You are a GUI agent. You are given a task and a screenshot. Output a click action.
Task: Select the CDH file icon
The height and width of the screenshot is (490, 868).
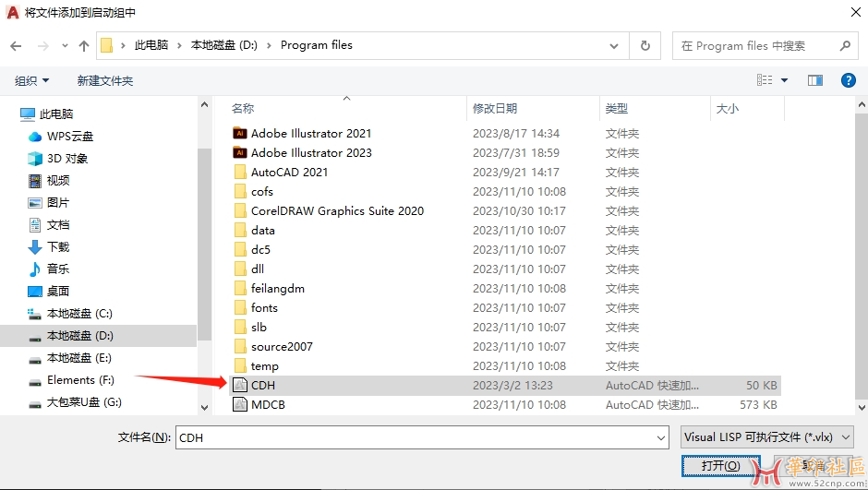click(240, 386)
